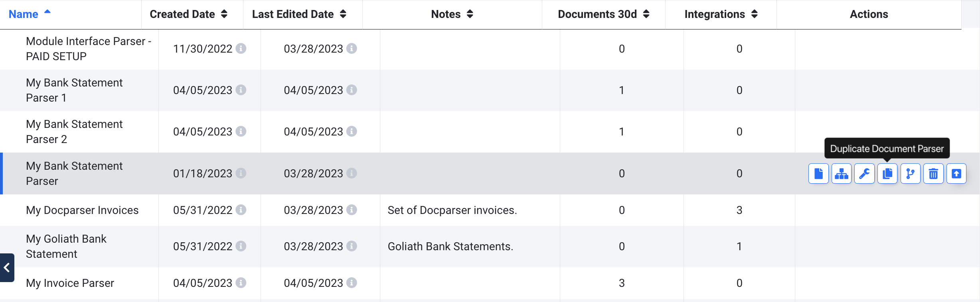Select the My Bank Statement Parser 2 row

coord(74,131)
